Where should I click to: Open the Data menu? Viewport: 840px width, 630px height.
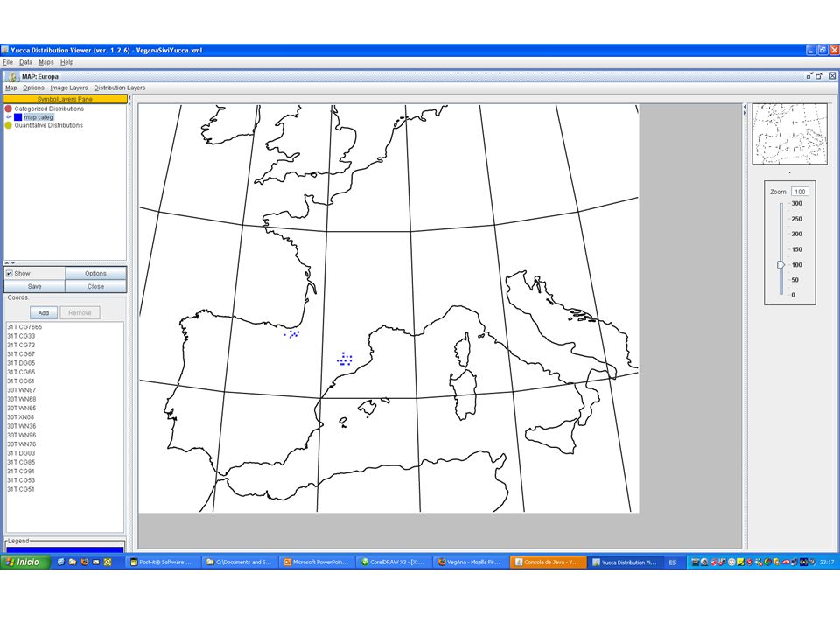25,62
